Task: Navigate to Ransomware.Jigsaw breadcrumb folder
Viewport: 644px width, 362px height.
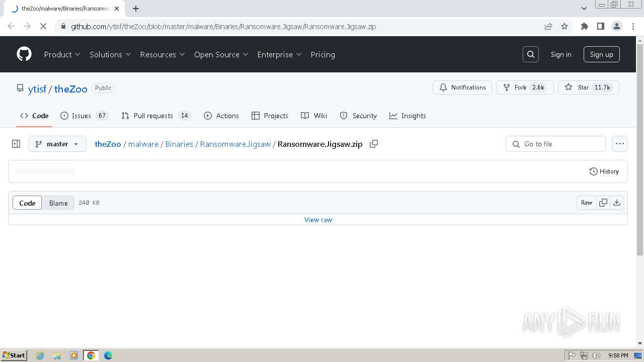Action: pyautogui.click(x=235, y=144)
